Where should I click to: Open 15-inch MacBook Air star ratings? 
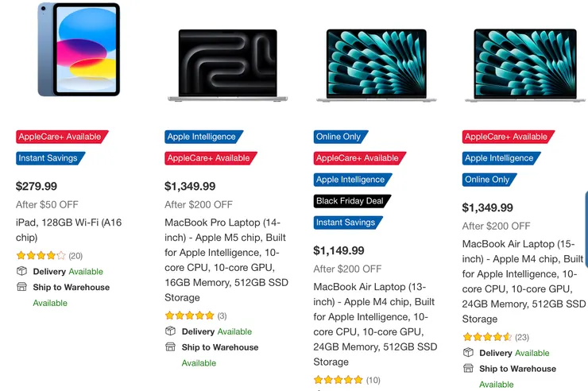pyautogui.click(x=486, y=337)
